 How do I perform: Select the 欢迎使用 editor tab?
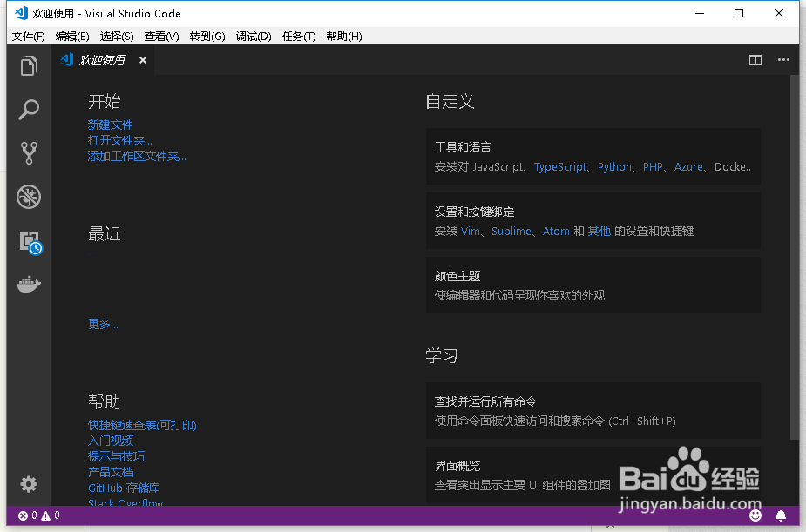click(x=102, y=60)
